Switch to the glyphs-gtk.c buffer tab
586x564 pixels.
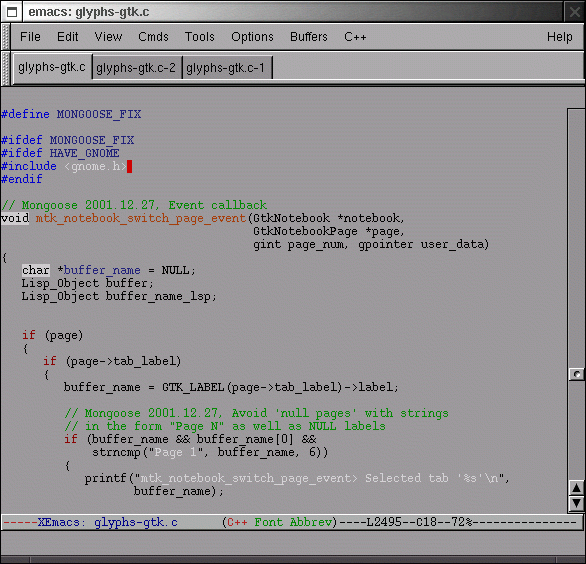coord(52,67)
